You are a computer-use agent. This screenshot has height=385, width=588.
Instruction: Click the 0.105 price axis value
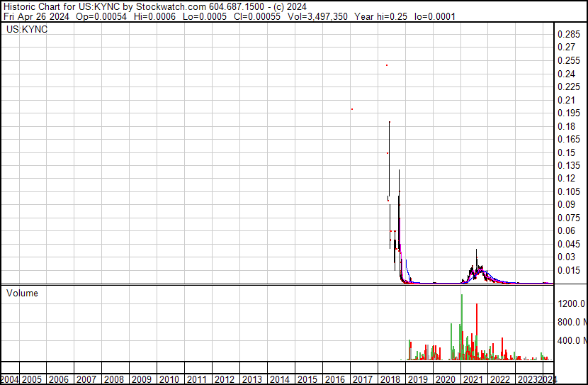coord(569,191)
